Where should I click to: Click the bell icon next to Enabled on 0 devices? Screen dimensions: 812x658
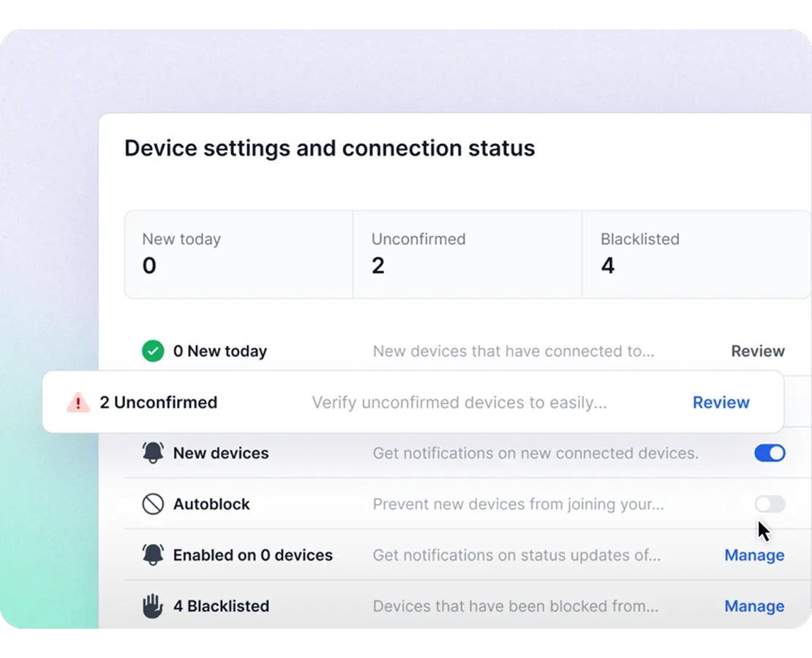[153, 555]
